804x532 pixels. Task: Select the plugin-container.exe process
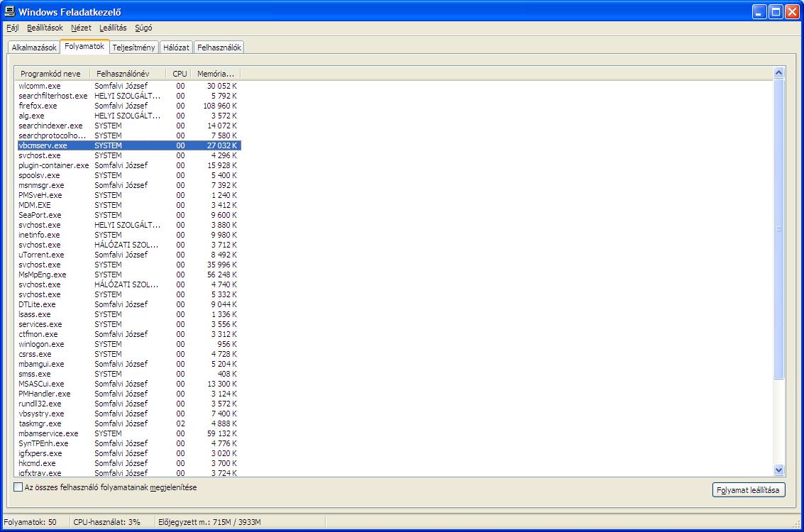pyautogui.click(x=128, y=165)
